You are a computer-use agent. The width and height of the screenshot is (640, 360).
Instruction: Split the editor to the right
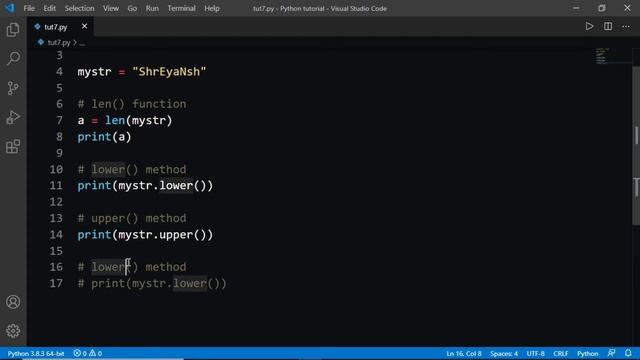(x=608, y=27)
